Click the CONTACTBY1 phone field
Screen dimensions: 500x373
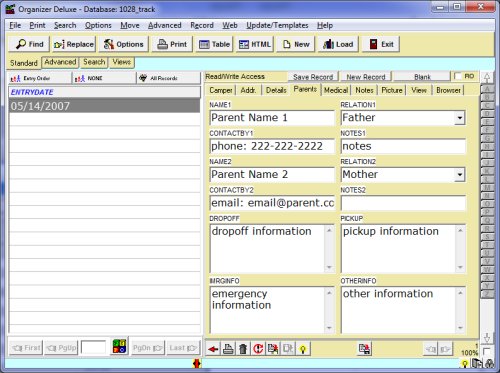(x=272, y=146)
